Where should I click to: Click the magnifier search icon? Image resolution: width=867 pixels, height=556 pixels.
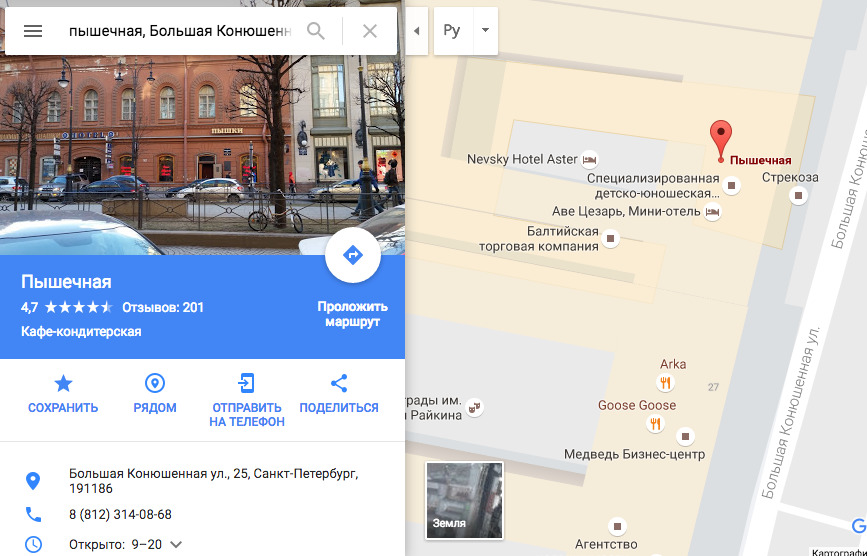[x=316, y=31]
